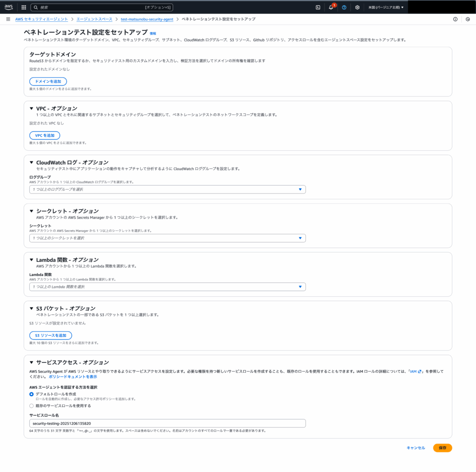Click the help question mark icon
Viewport: 476px width, 472px height.
point(344,7)
